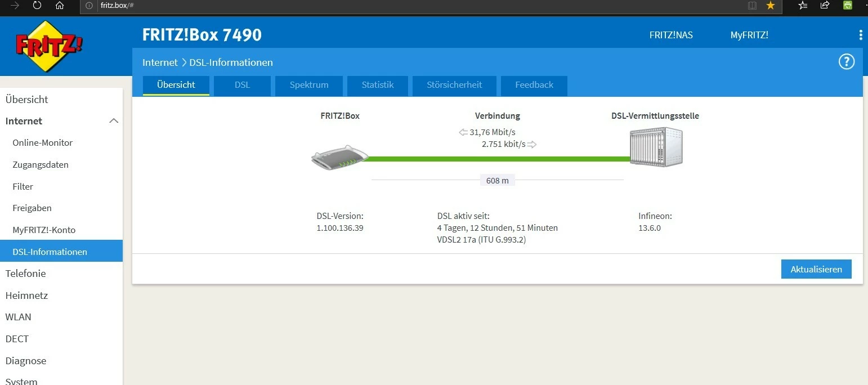This screenshot has width=868, height=385.
Task: Click the FRITZ!Box router image
Action: coord(340,159)
